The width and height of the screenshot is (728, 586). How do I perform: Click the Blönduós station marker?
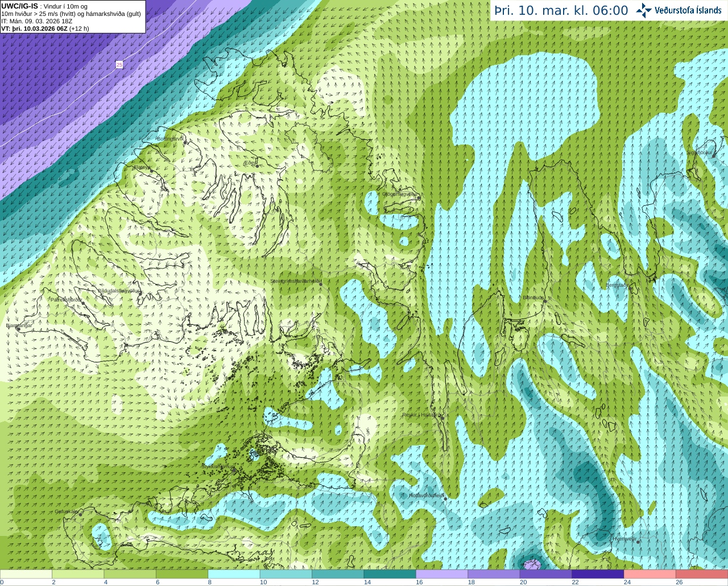[x=545, y=302]
